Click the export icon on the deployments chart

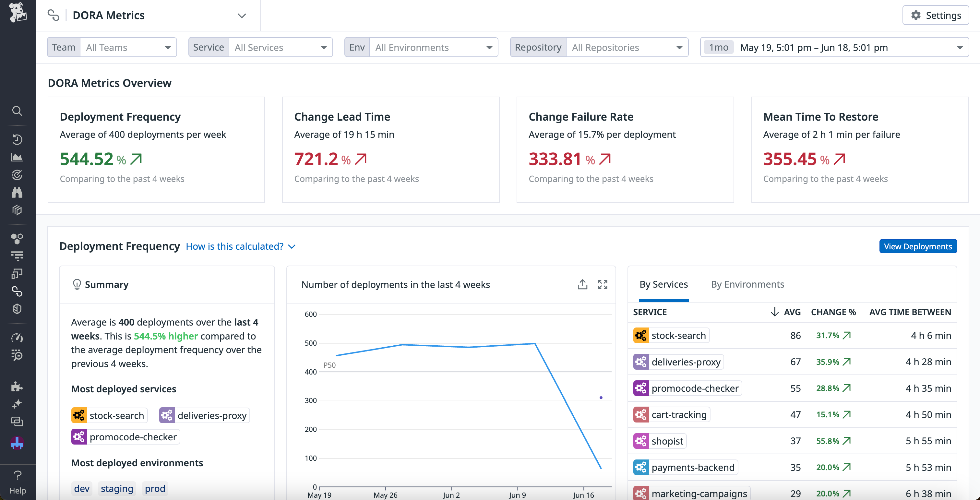582,284
